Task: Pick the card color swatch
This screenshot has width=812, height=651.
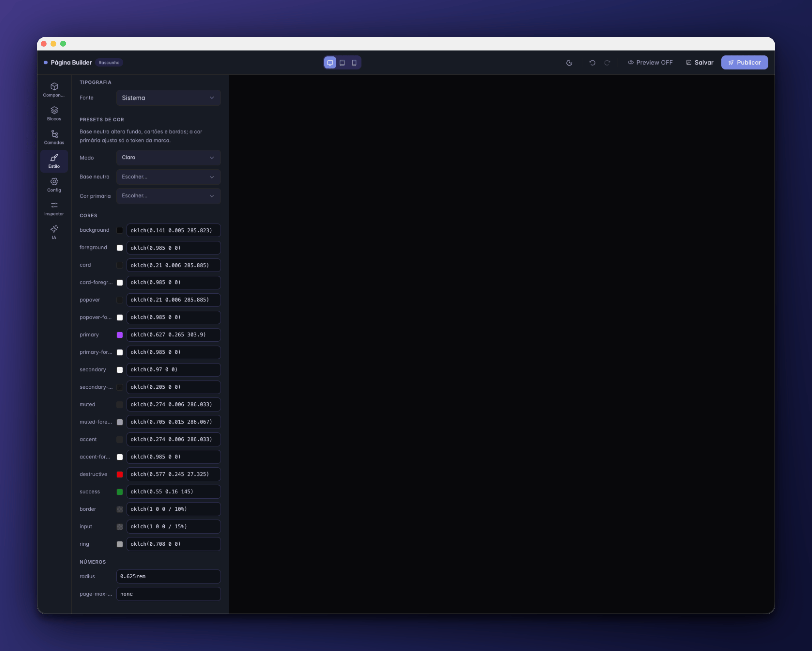Action: (x=120, y=265)
